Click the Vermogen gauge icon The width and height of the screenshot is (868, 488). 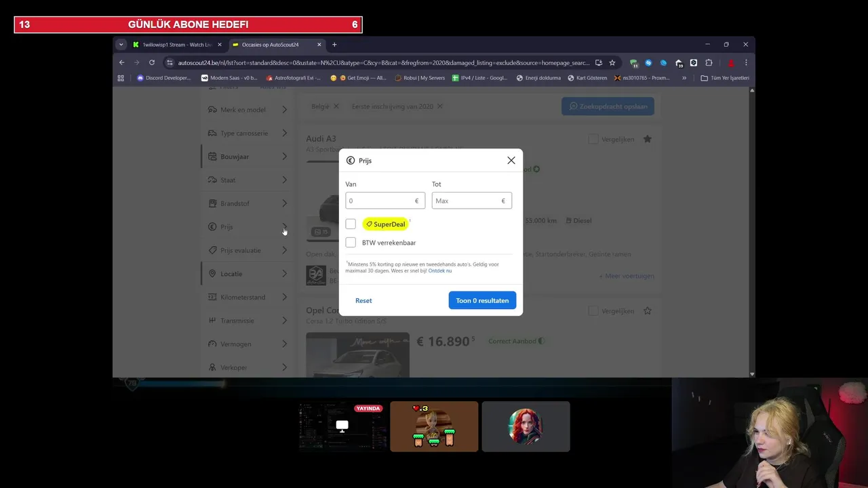coord(212,344)
